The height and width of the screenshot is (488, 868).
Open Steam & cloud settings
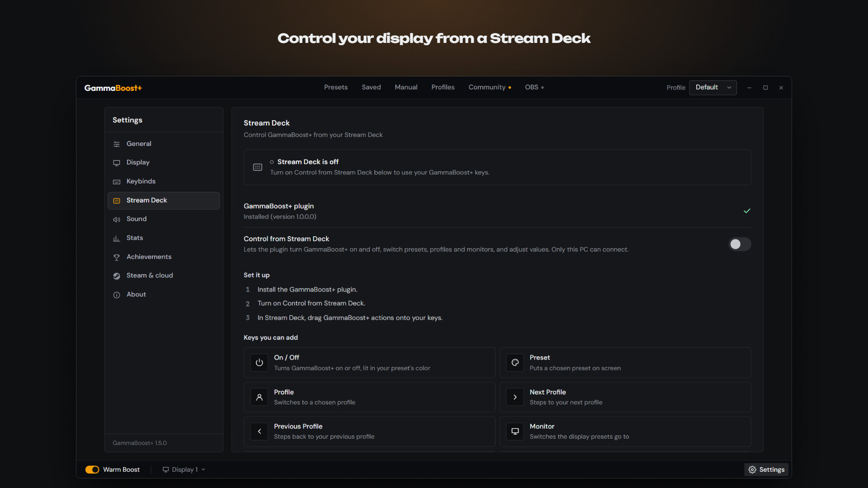coord(164,276)
